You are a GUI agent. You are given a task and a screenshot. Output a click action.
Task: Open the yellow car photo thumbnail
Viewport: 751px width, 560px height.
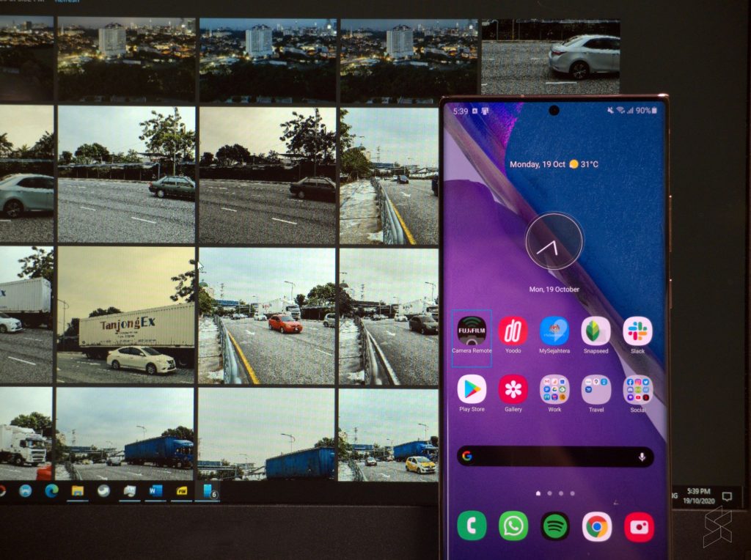(x=389, y=435)
